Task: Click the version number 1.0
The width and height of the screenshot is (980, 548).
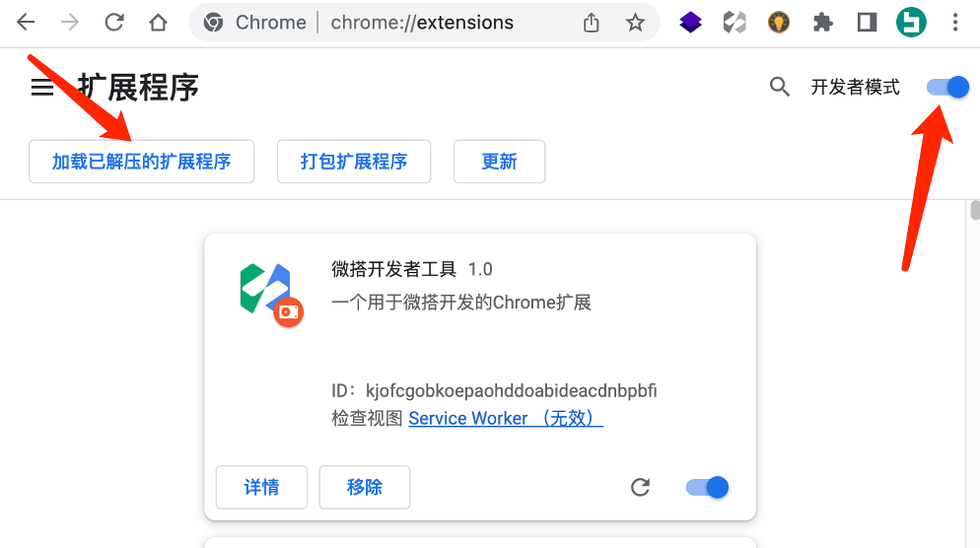Action: pyautogui.click(x=480, y=269)
